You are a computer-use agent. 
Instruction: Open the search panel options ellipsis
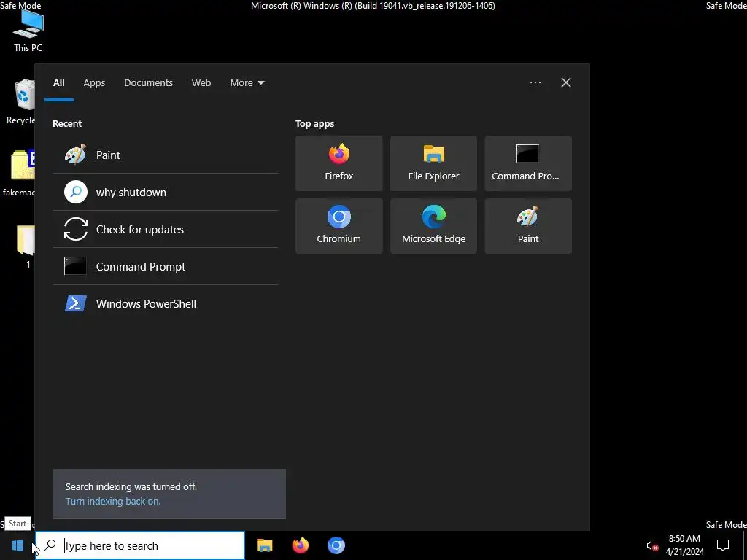[535, 82]
